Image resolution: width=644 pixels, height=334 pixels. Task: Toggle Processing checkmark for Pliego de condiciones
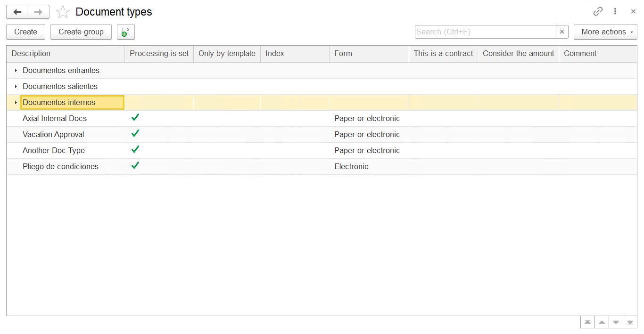135,166
